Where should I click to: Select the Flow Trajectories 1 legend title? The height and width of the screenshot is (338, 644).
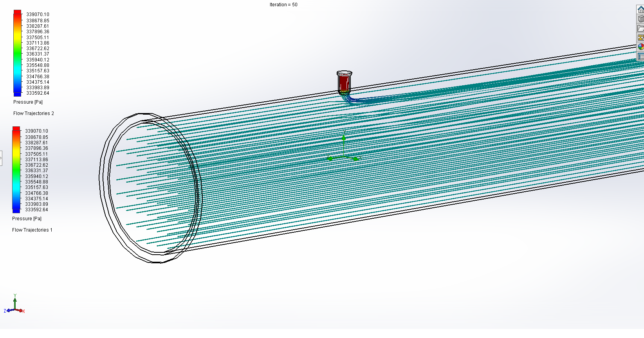[x=32, y=230]
